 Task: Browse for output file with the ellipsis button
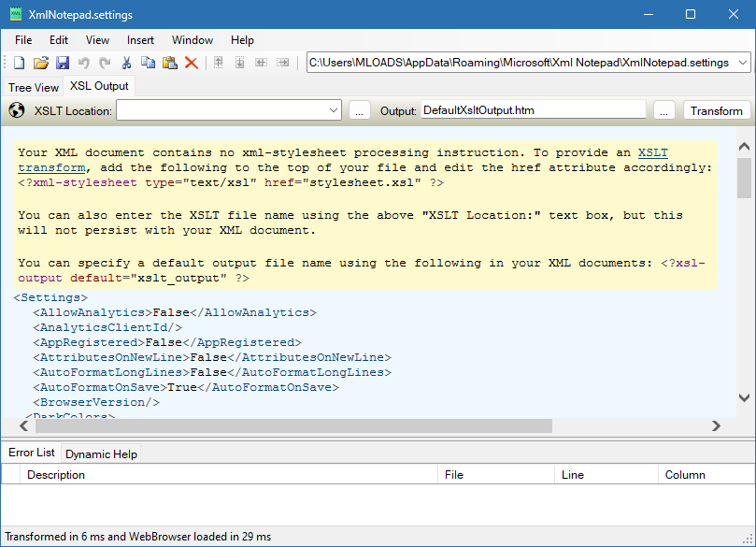click(663, 111)
